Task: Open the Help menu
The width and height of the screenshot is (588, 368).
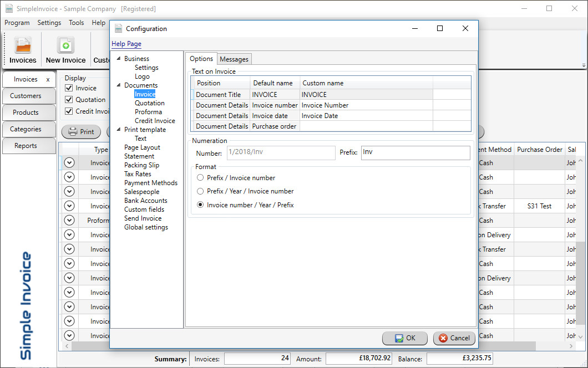Action: tap(99, 23)
